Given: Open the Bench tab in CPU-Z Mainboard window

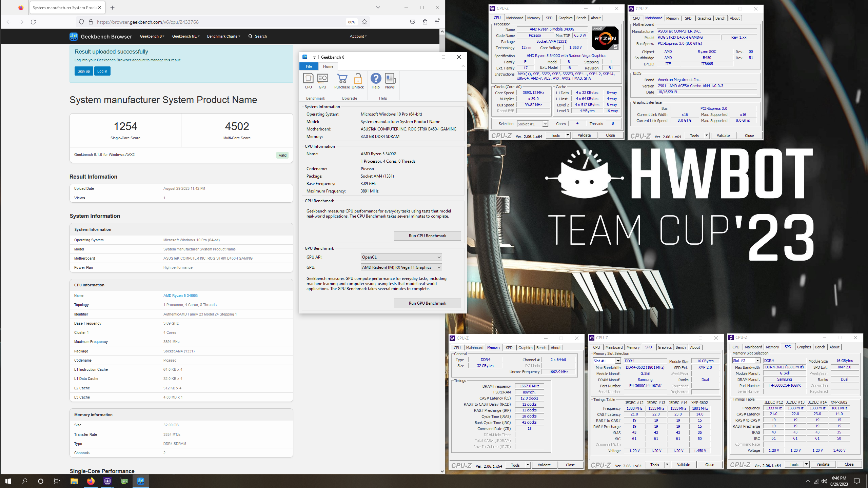Looking at the screenshot, I should [721, 18].
